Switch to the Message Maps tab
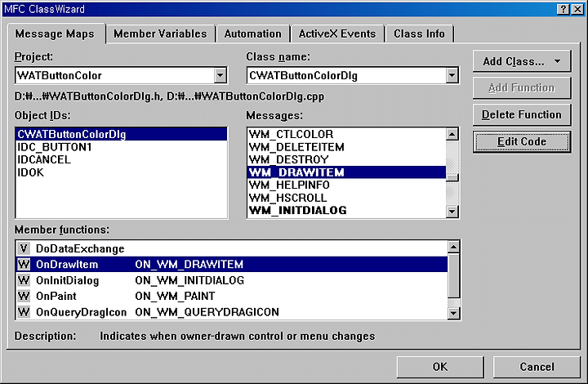588x384 pixels. click(56, 33)
